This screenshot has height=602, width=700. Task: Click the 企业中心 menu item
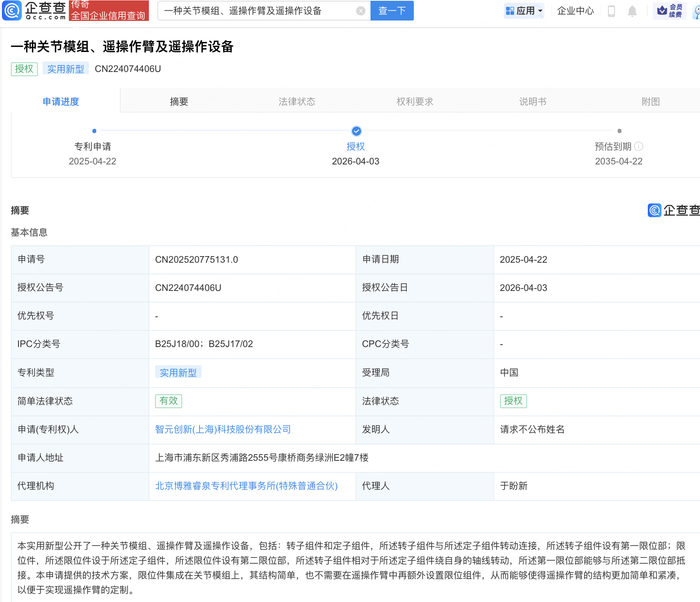tap(575, 11)
